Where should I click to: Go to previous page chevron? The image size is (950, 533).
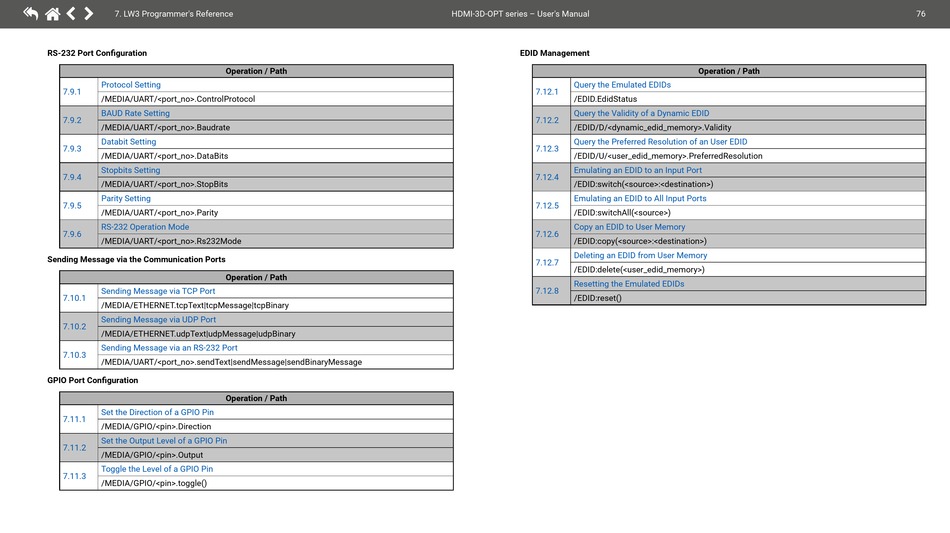(71, 14)
